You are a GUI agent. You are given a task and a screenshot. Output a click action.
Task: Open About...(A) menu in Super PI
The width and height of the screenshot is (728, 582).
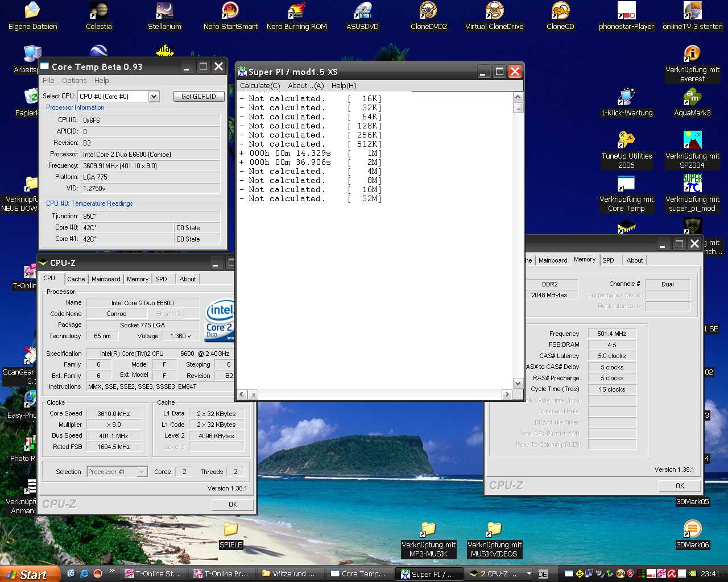tap(306, 86)
